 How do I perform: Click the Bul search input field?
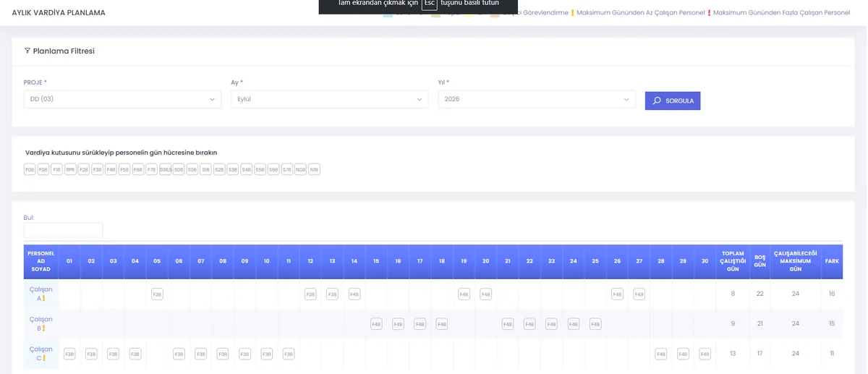63,230
